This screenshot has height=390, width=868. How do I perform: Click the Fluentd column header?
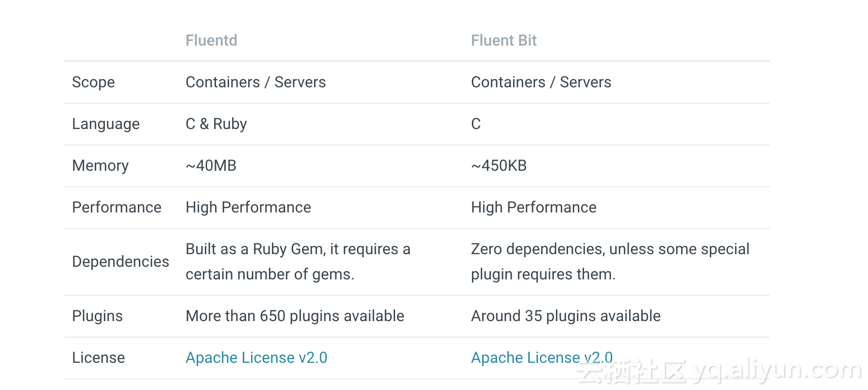[211, 40]
